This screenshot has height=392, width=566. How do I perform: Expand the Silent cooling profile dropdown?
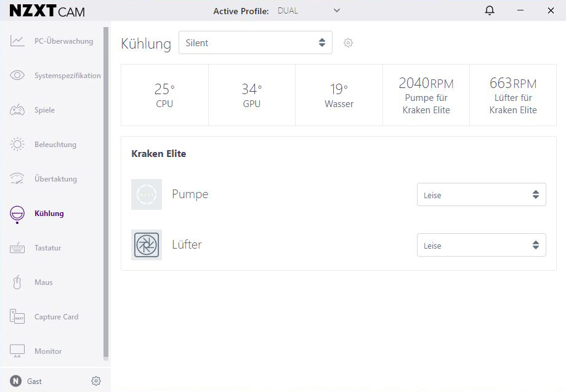click(x=255, y=43)
